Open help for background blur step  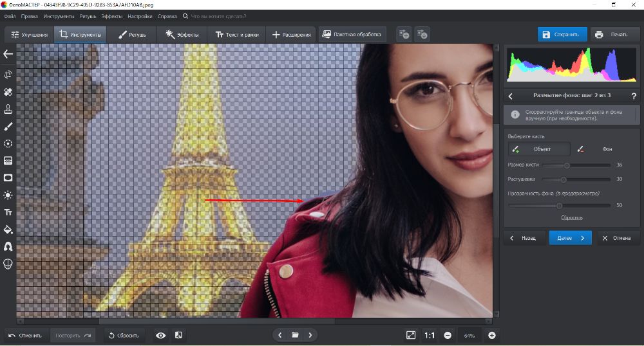pyautogui.click(x=634, y=95)
